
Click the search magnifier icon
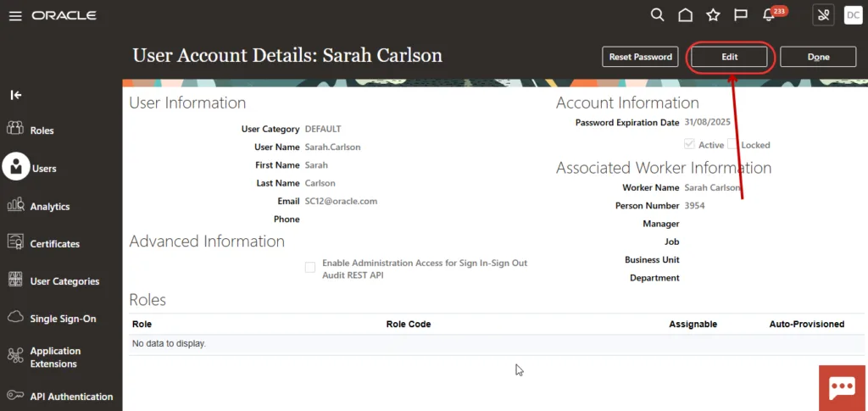point(657,15)
